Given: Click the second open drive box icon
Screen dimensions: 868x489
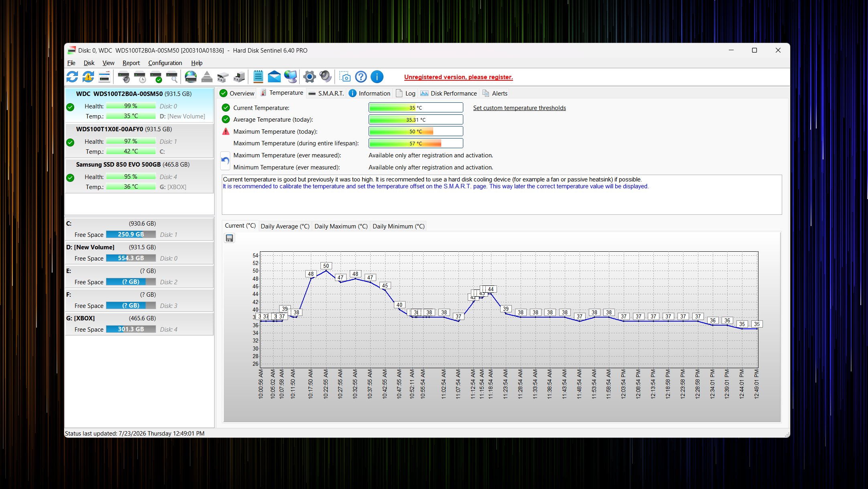Looking at the screenshot, I should point(239,77).
